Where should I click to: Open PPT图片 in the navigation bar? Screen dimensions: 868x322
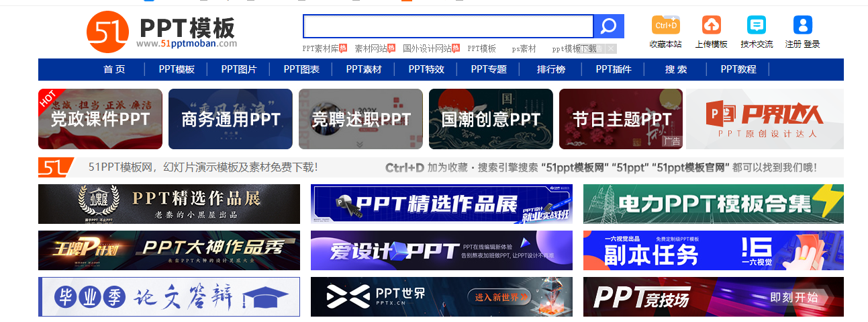[x=239, y=69]
